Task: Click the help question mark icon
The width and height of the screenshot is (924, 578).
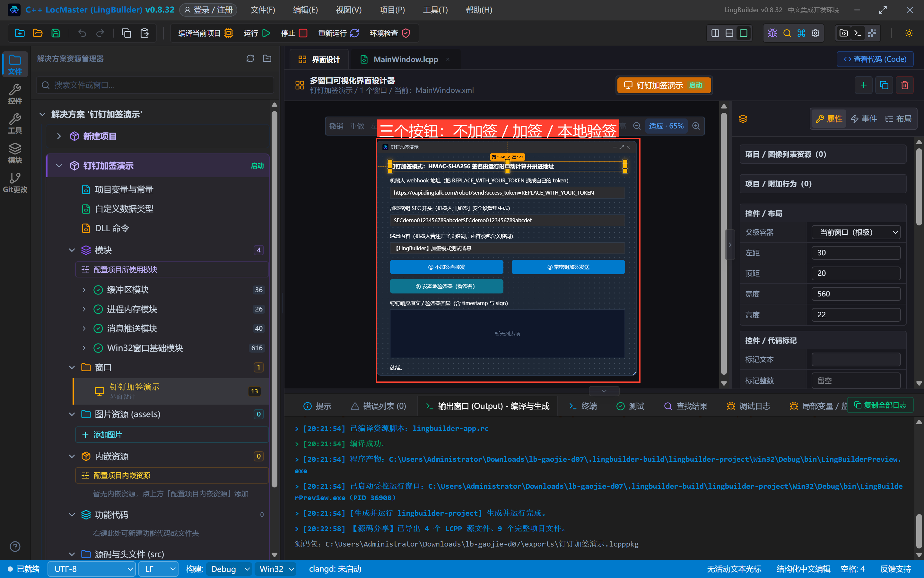Action: [15, 546]
